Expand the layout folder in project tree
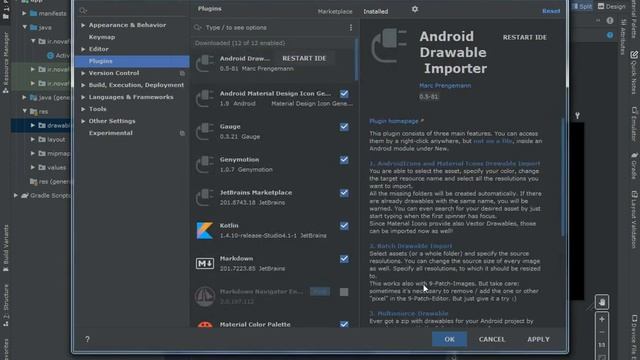 [x=32, y=140]
